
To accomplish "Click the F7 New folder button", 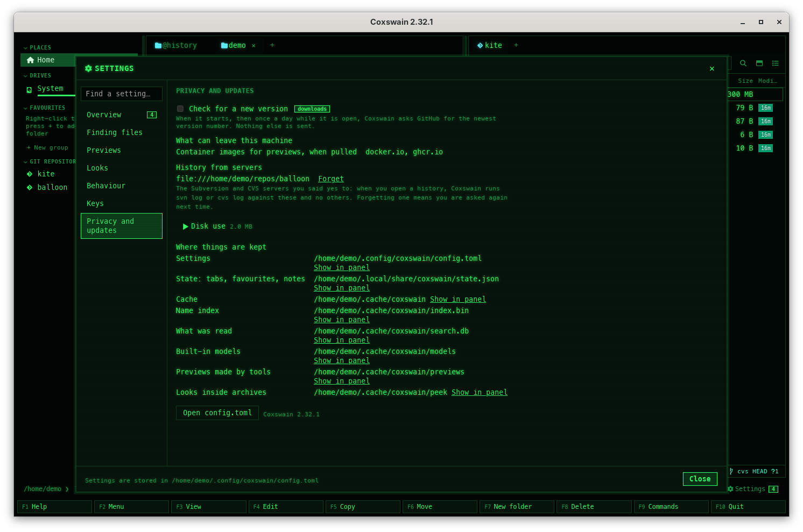I will coord(517,507).
